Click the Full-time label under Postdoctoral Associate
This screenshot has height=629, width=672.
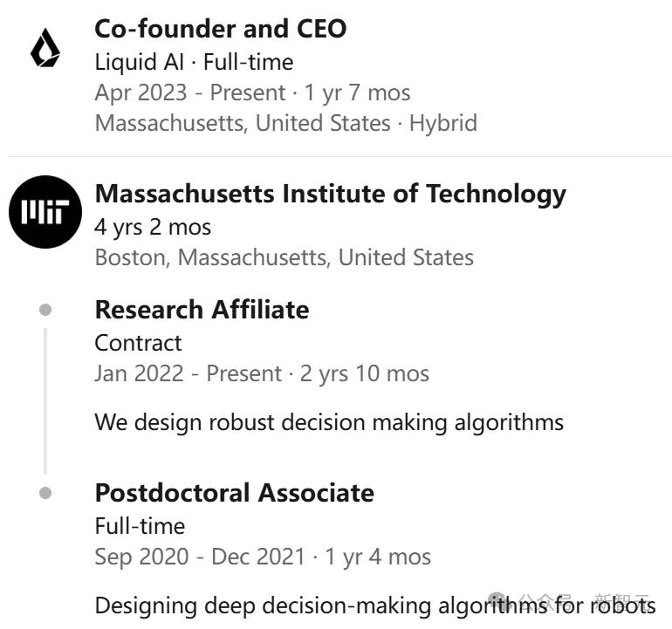[140, 526]
